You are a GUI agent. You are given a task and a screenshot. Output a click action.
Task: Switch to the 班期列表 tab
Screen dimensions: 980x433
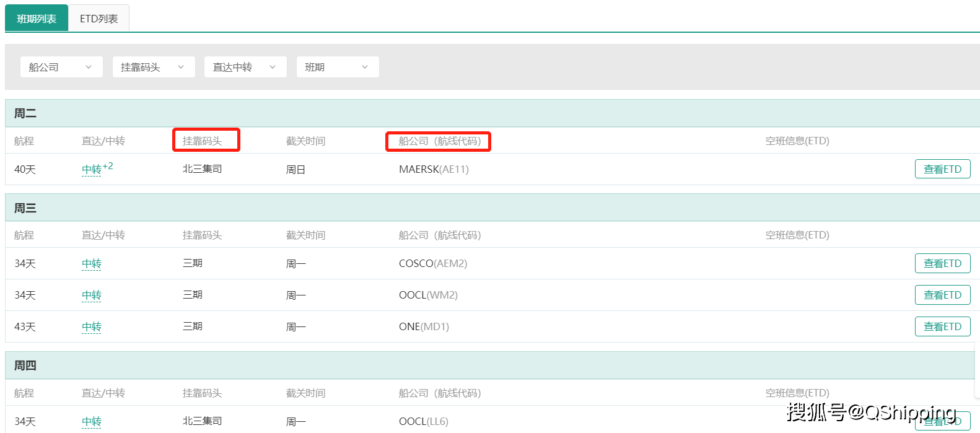37,19
